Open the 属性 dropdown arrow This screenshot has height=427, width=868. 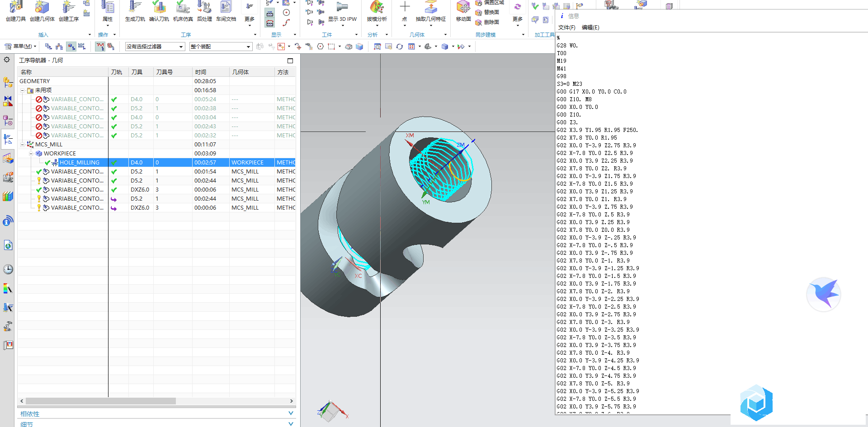tap(108, 25)
